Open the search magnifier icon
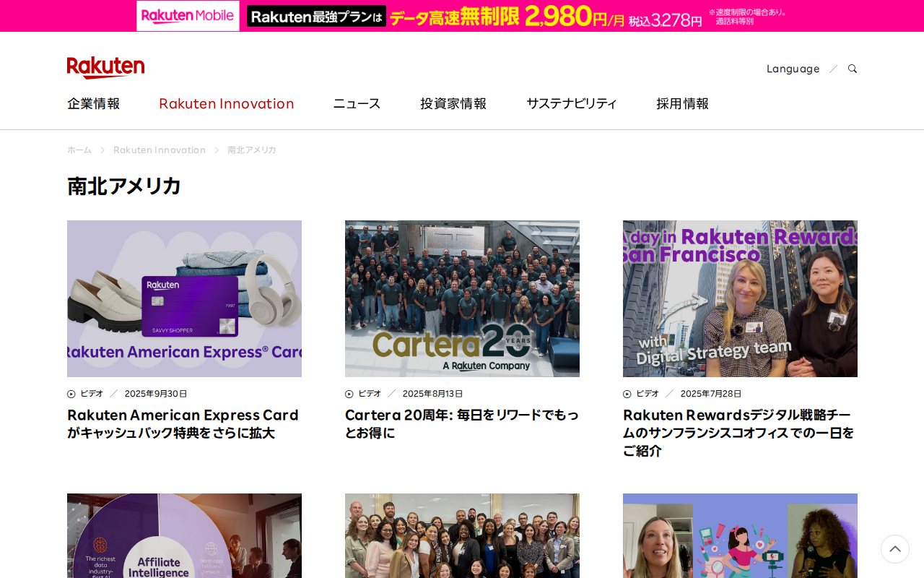Screen dimensions: 924x578 (853, 69)
